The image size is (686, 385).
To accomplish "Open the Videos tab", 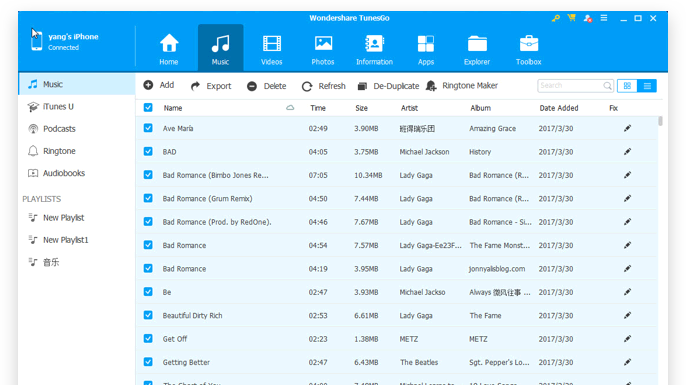I will point(272,49).
